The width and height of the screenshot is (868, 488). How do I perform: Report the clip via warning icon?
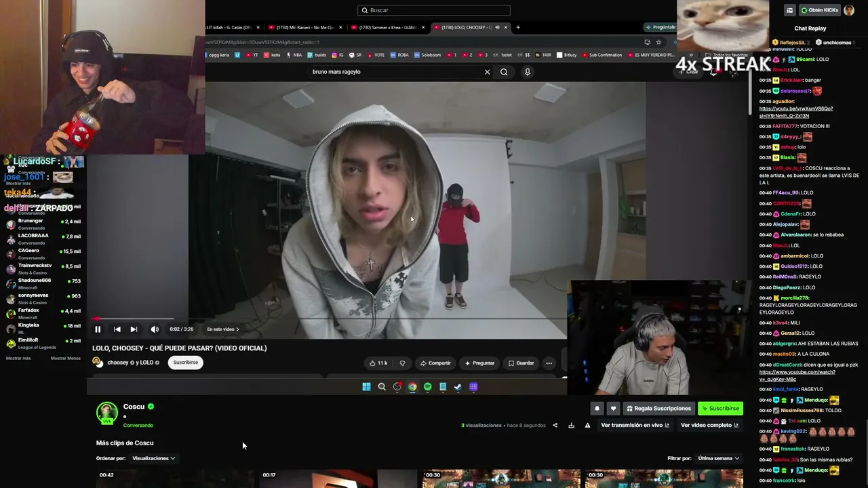point(587,426)
